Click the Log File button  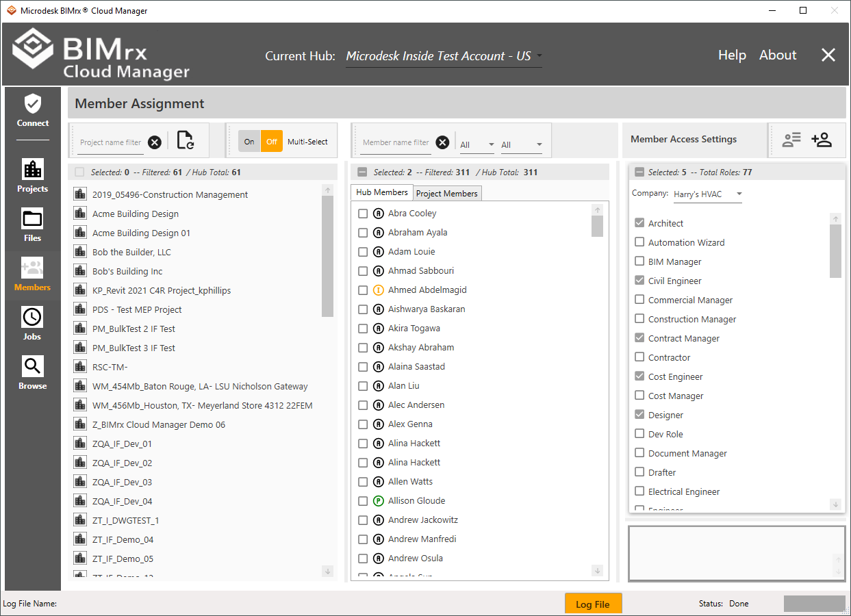point(592,604)
